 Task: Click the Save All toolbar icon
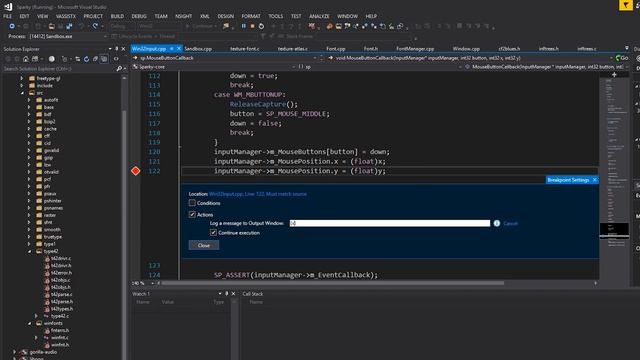(x=69, y=26)
